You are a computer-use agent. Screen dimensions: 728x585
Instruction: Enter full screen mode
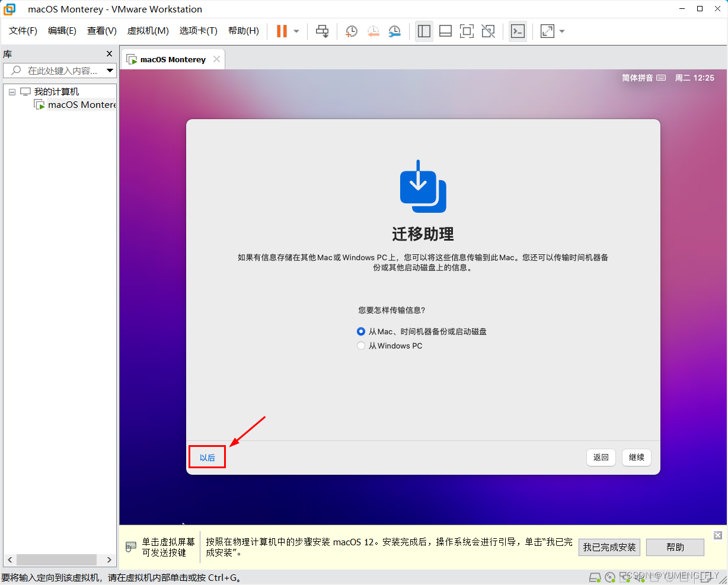click(467, 31)
